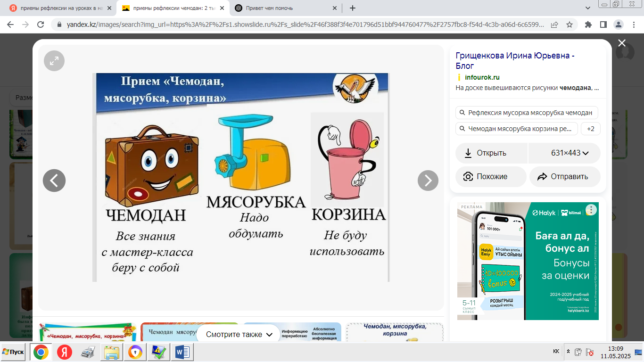Show more related queries with +2

[590, 129]
